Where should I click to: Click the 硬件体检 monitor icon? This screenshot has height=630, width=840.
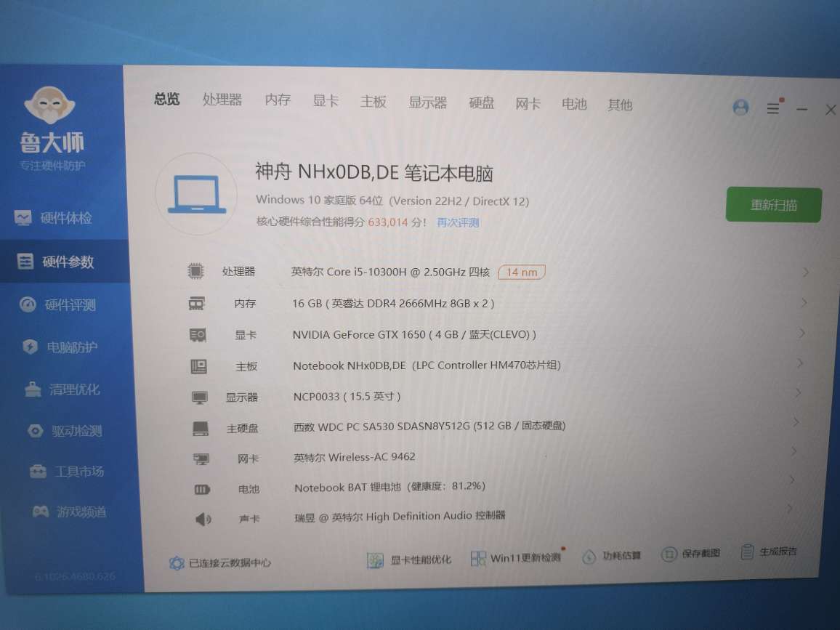pyautogui.click(x=23, y=218)
